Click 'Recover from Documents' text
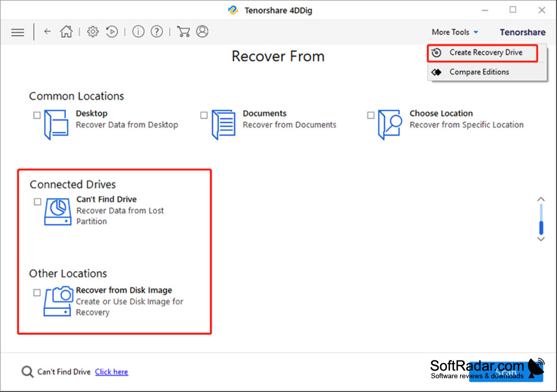557x392 pixels. pos(289,125)
